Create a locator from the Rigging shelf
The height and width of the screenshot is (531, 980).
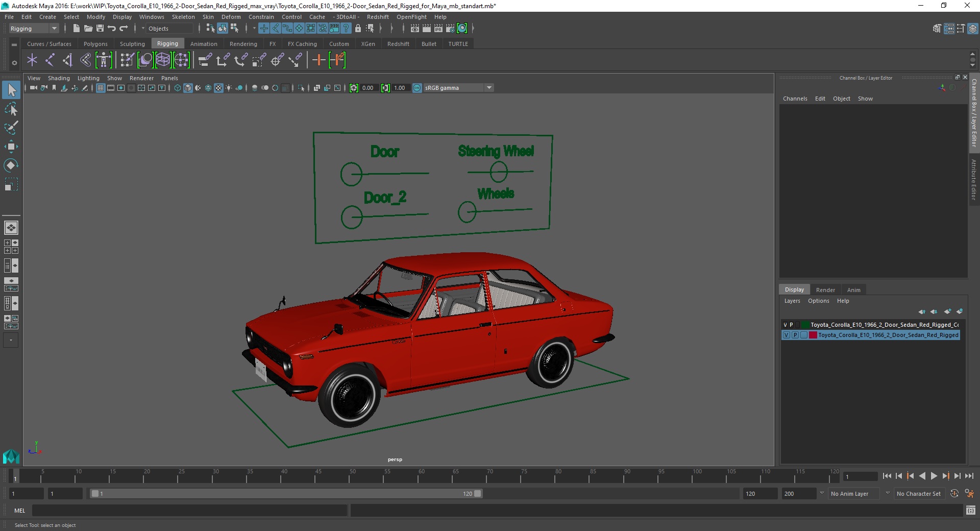tap(32, 60)
